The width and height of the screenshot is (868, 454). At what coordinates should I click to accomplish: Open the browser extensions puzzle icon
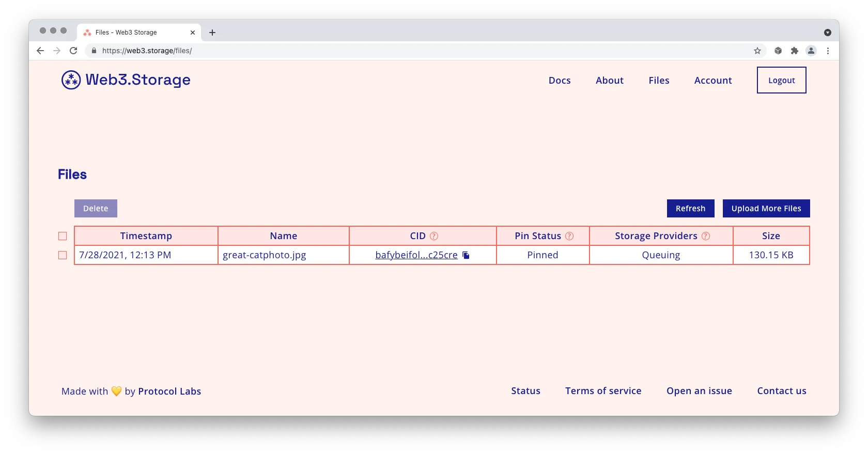pyautogui.click(x=795, y=51)
